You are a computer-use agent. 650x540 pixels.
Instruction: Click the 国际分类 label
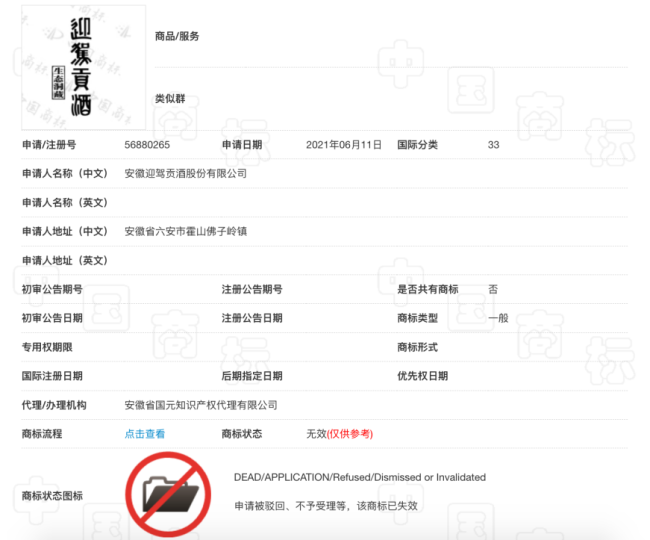(417, 145)
